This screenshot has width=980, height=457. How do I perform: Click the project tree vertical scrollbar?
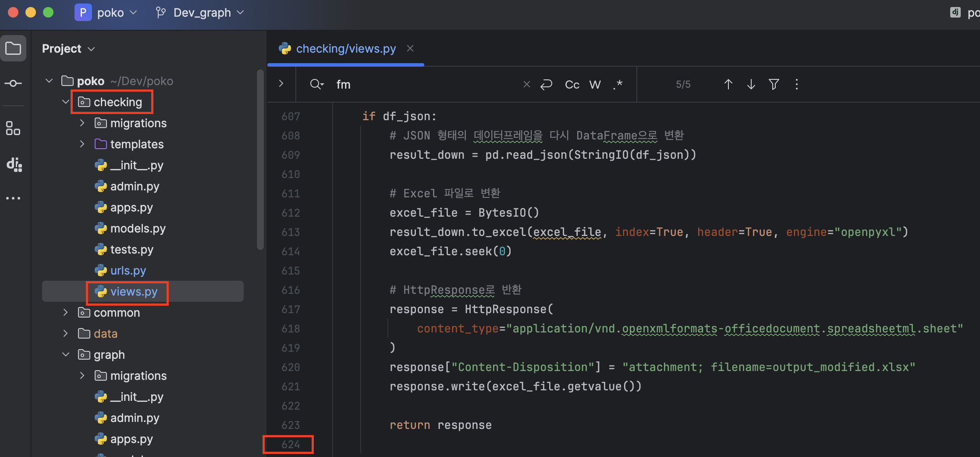point(260,160)
